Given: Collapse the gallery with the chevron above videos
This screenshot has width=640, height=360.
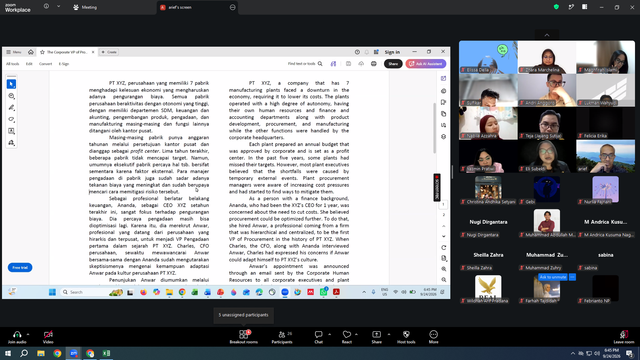Looking at the screenshot, I should [547, 35].
